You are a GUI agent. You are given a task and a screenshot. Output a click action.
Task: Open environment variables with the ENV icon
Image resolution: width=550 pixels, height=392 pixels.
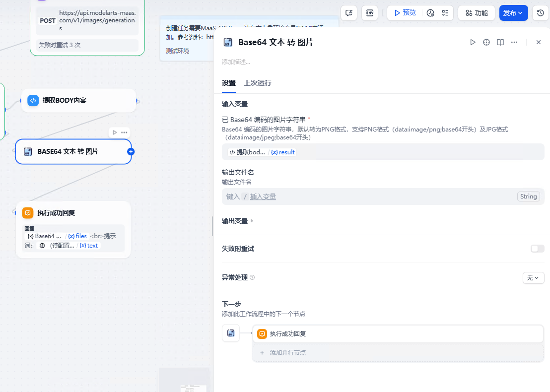(x=370, y=13)
